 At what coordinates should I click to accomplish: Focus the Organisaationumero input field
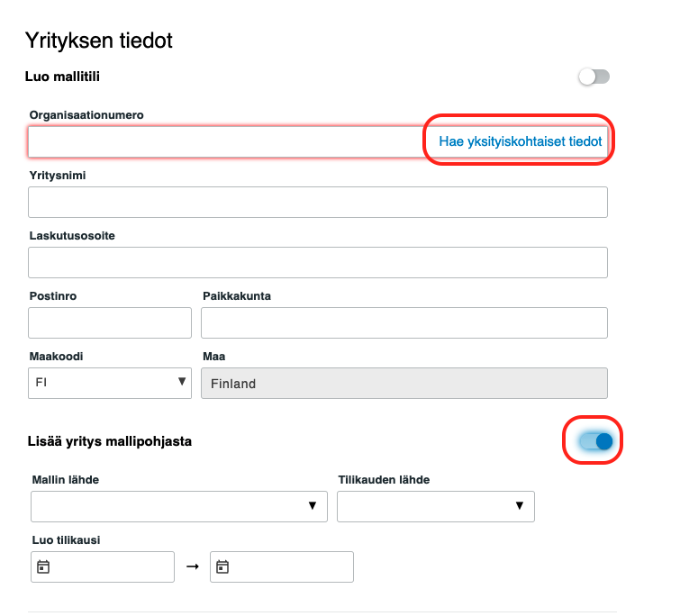click(x=225, y=142)
